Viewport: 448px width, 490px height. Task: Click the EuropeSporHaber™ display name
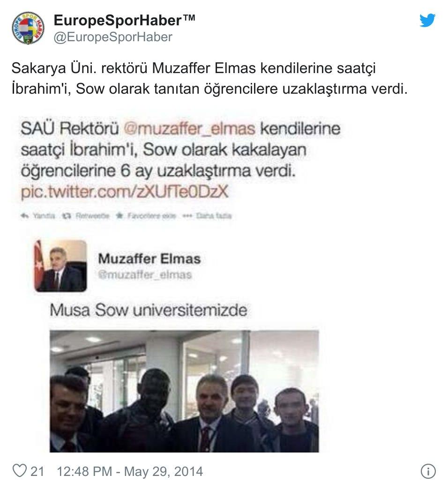(x=125, y=20)
